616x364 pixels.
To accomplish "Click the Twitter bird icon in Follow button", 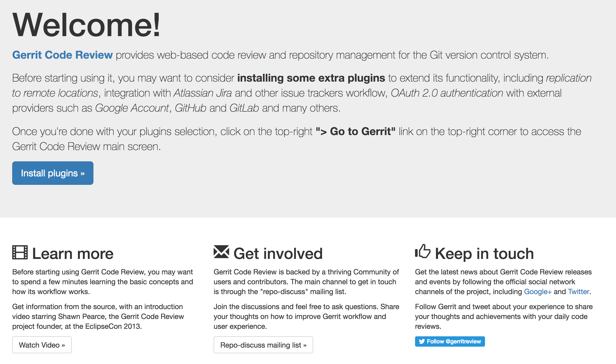I will pos(422,341).
